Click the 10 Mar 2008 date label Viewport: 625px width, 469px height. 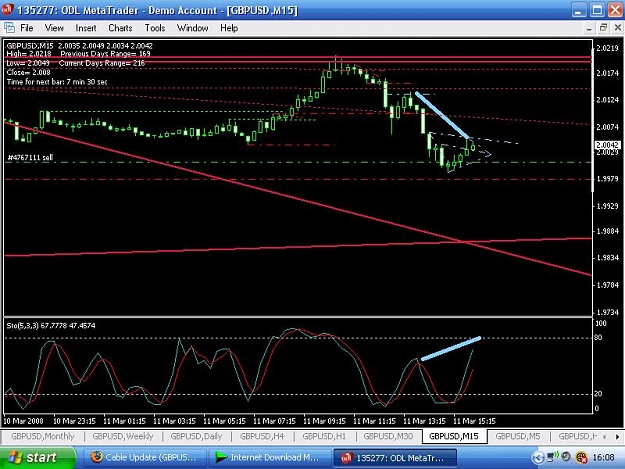pos(23,421)
